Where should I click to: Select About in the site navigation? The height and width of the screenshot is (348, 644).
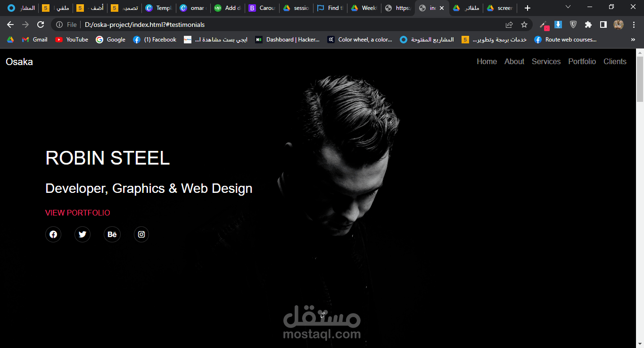pos(514,61)
